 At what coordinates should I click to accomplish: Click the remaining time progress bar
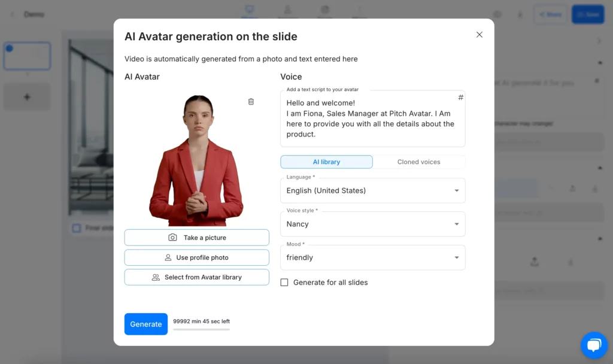(x=201, y=330)
